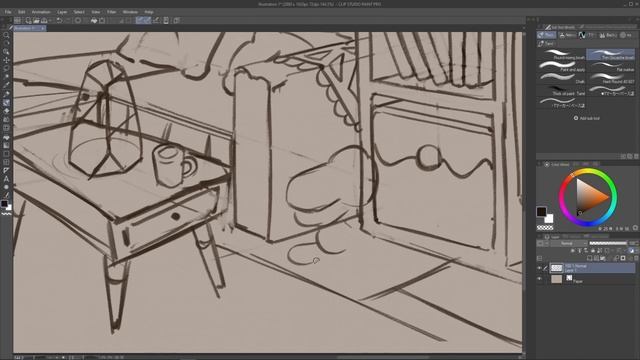Click the Layer 1 thumbnail
This screenshot has height=360, width=640.
coord(556,268)
